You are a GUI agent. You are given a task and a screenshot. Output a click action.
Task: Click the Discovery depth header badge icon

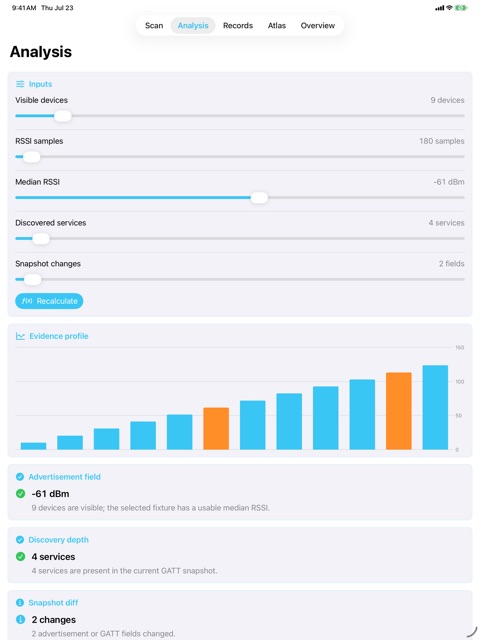[x=20, y=540]
